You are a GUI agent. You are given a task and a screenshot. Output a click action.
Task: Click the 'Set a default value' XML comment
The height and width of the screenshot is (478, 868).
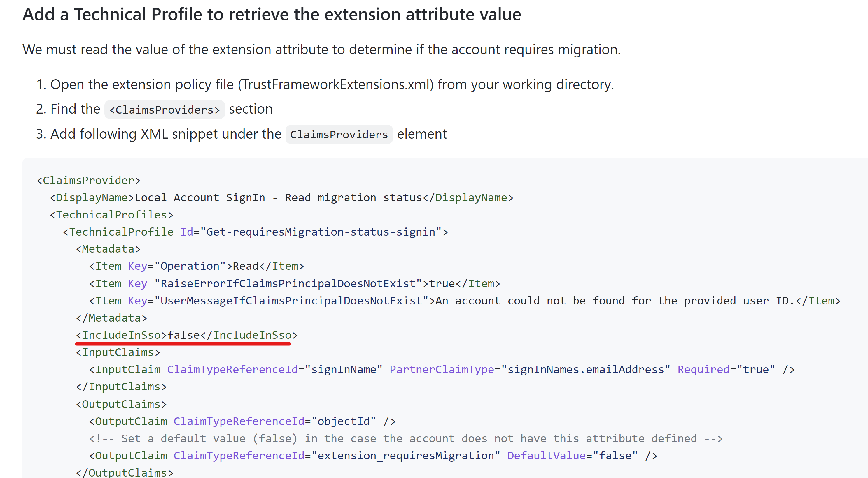click(406, 438)
